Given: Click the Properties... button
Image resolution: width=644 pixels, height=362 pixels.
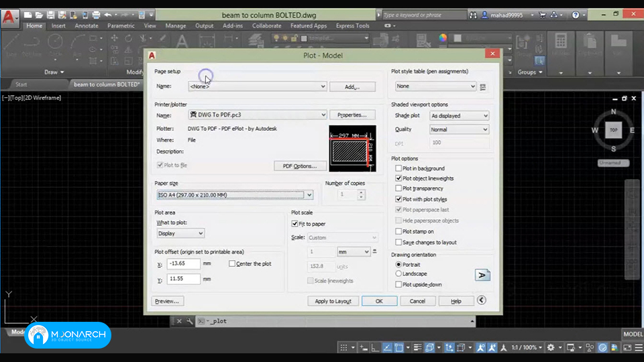Looking at the screenshot, I should pyautogui.click(x=352, y=115).
